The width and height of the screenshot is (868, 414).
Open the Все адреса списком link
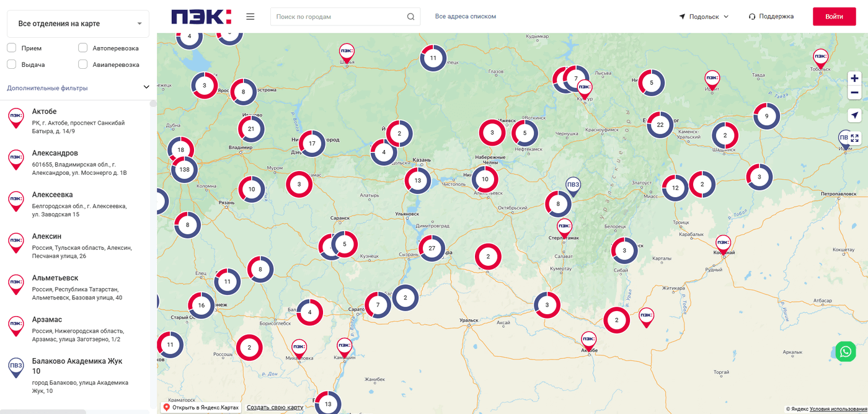click(466, 17)
